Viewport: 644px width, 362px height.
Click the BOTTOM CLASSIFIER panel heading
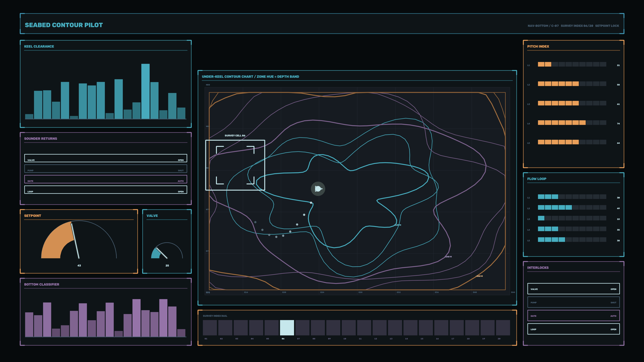point(41,284)
